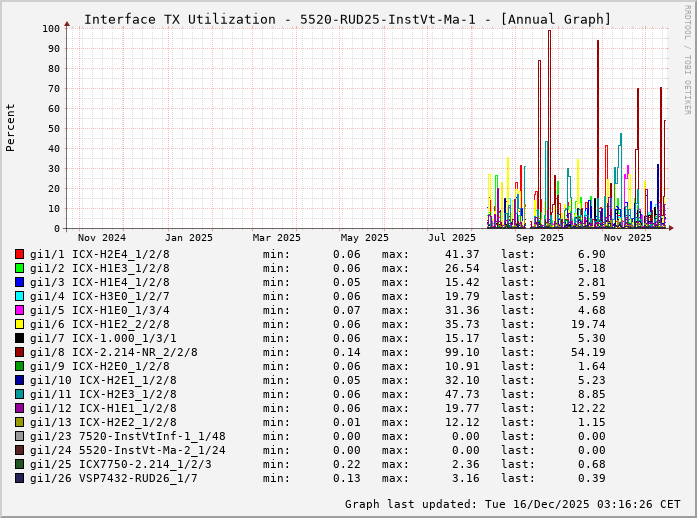Select legend label gi1/5 ICX-H1E0_1/3/4
Image resolution: width=697 pixels, height=518 pixels.
[x=100, y=310]
